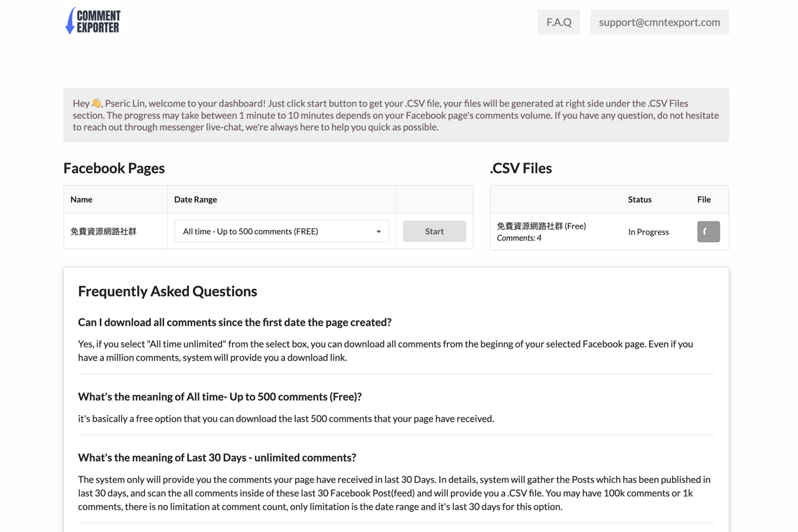
Task: Click the question about downloading all comments
Action: point(234,322)
